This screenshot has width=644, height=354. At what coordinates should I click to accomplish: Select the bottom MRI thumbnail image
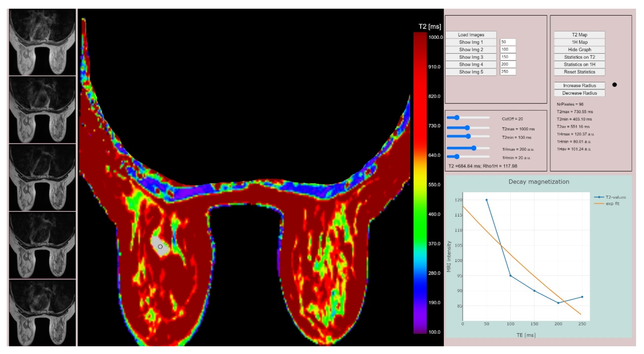[42, 313]
